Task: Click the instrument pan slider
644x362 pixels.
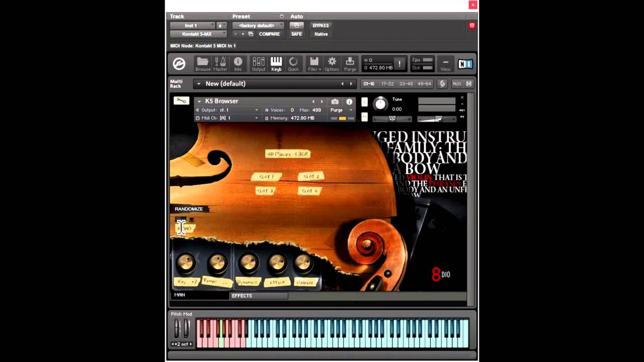Action: coord(392,119)
